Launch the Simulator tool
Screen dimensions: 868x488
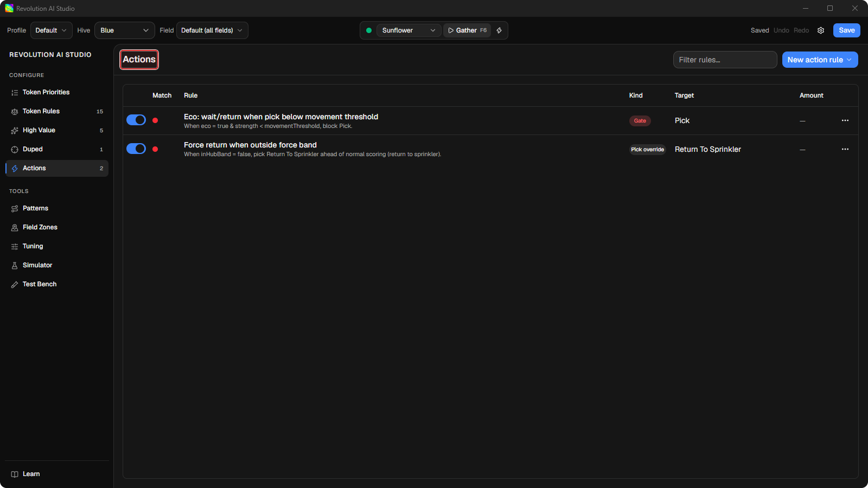pos(57,265)
